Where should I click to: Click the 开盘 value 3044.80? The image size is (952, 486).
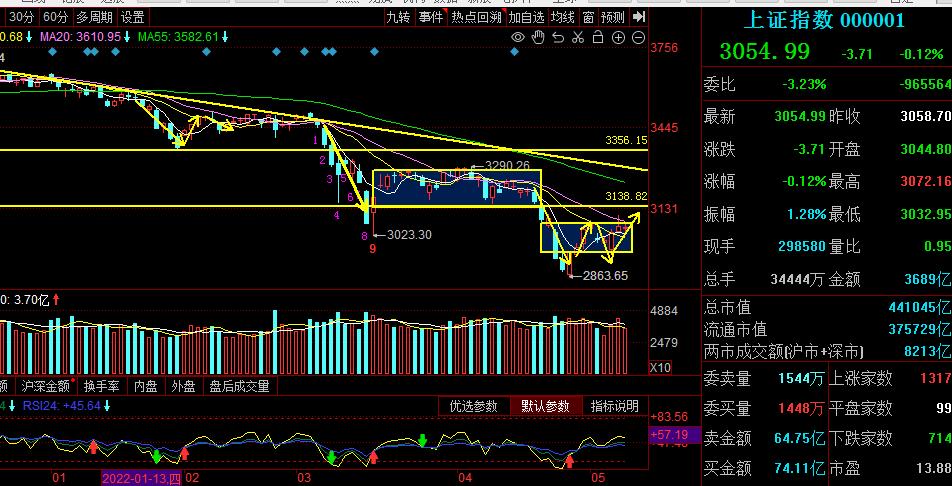pyautogui.click(x=926, y=149)
